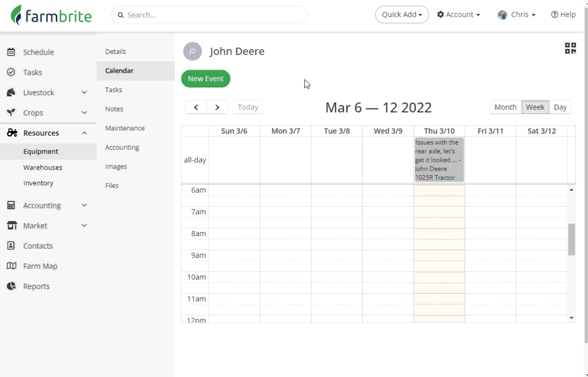Expand the Market menu chevron
The image size is (588, 377).
pyautogui.click(x=84, y=225)
